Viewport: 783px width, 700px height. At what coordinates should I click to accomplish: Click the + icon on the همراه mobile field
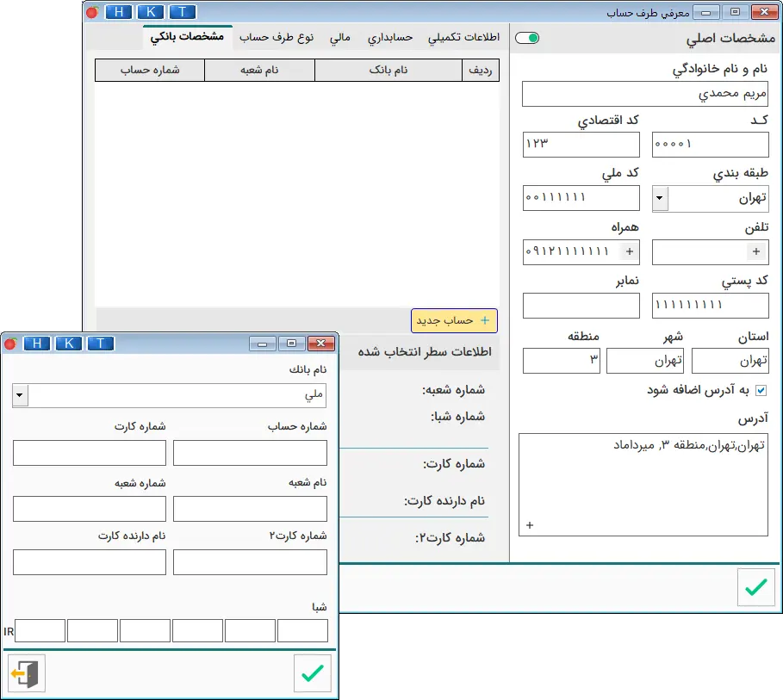(631, 252)
